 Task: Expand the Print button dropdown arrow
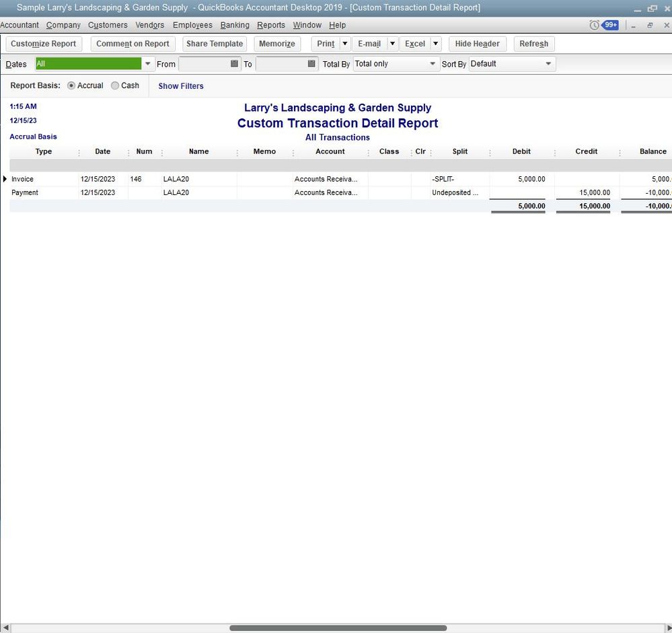pos(345,44)
